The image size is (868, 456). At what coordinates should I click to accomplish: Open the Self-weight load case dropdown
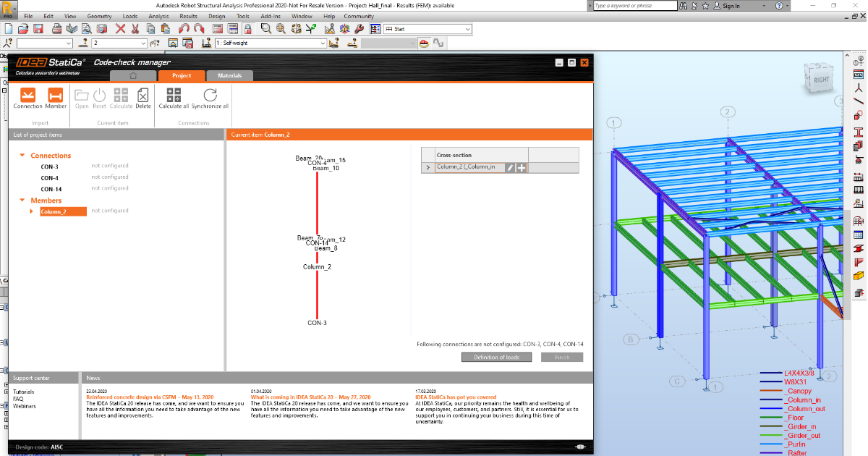coord(323,43)
